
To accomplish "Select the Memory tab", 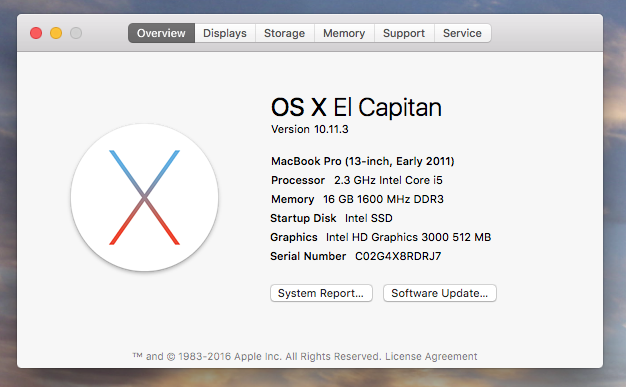I will pos(344,33).
